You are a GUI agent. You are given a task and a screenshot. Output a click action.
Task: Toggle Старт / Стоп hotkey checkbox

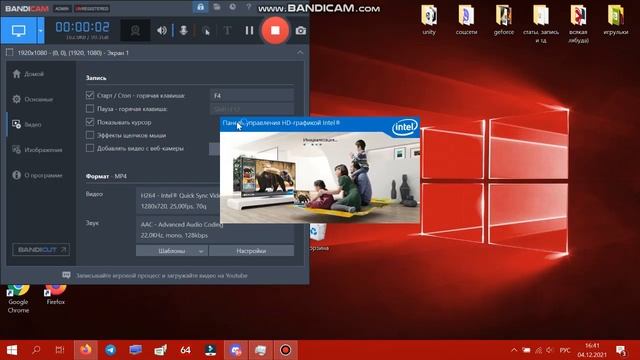[x=90, y=95]
